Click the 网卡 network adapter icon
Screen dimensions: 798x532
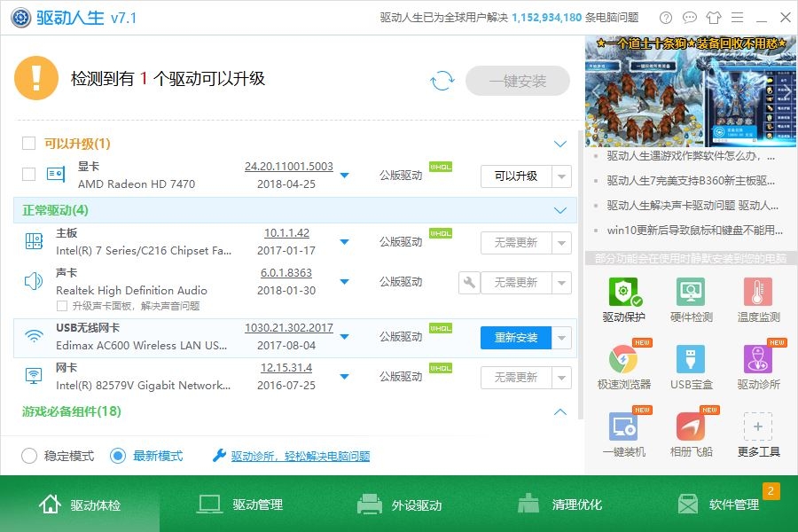34,376
